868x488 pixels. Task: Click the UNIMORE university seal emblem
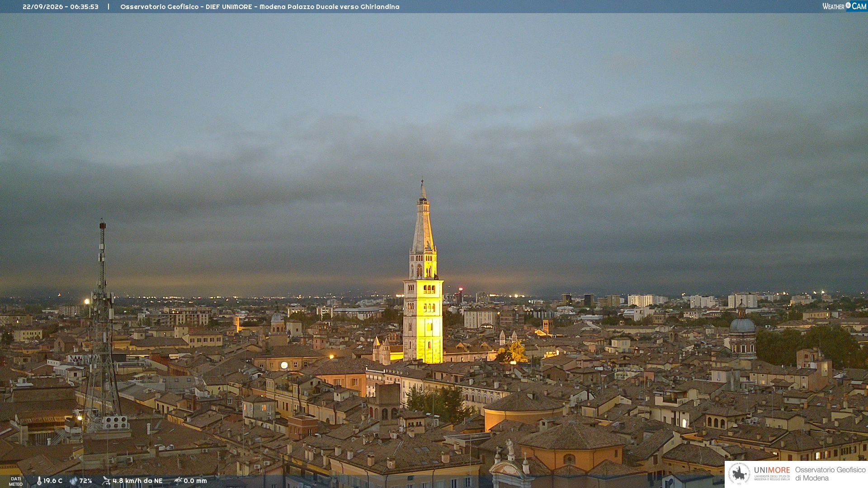pos(739,474)
